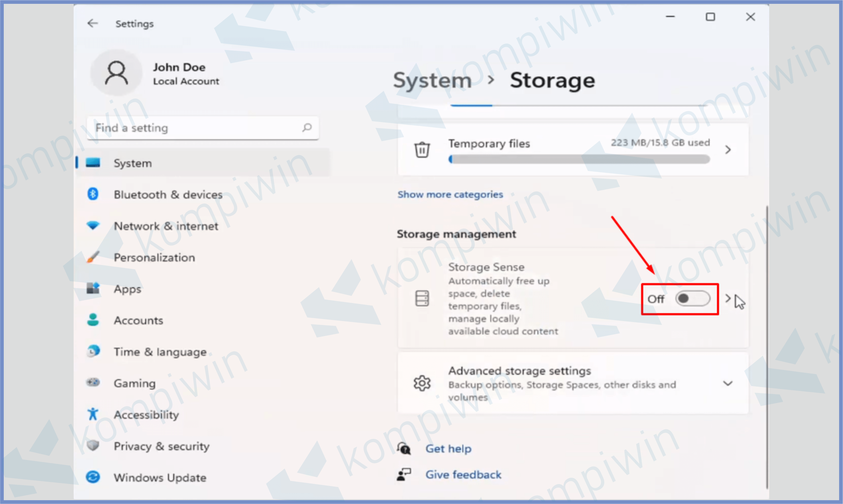
Task: Click the Gaming controller icon
Action: click(93, 382)
